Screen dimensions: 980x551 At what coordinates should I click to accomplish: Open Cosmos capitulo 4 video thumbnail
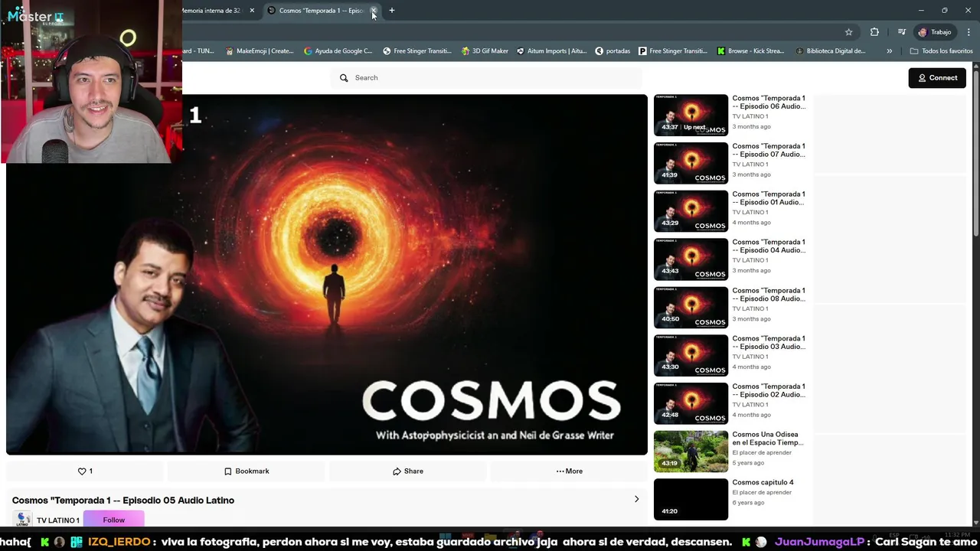(x=691, y=499)
